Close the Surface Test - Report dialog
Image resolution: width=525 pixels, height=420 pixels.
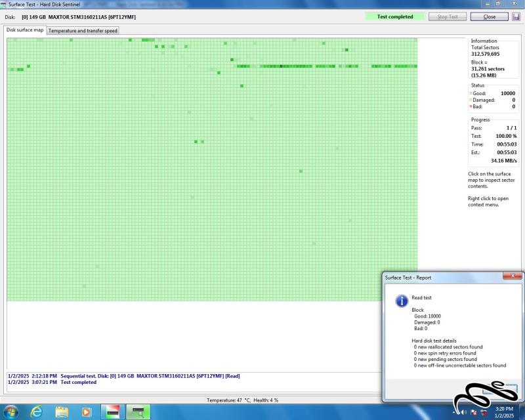pos(513,276)
